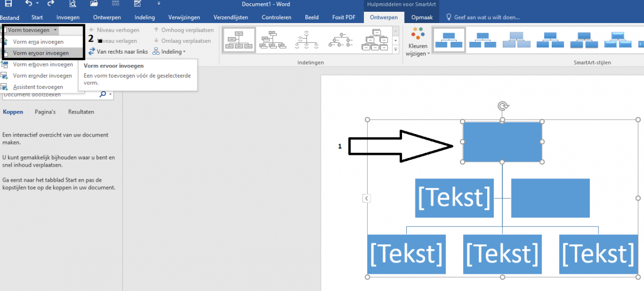Open the Undo history dropdown arrow
This screenshot has height=291, width=644.
pos(37,4)
